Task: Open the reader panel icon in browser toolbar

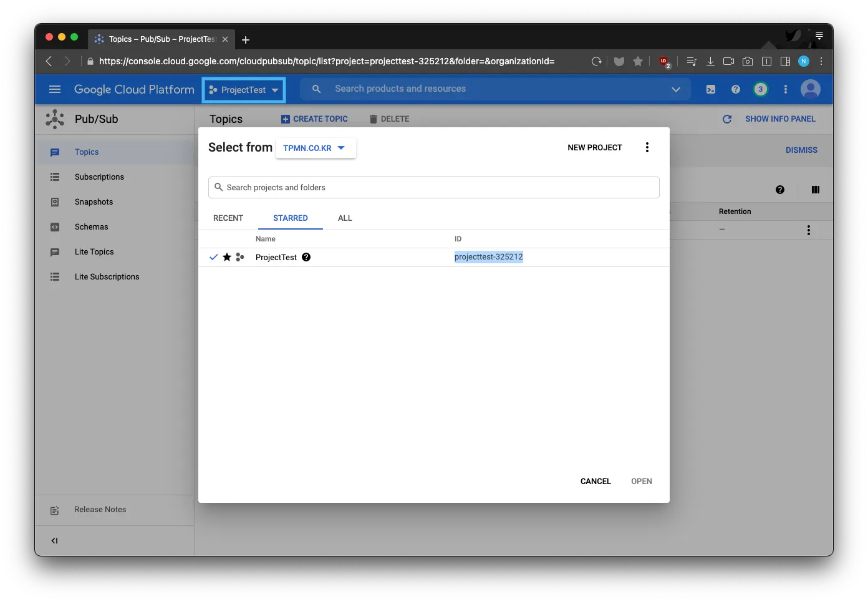Action: [767, 61]
